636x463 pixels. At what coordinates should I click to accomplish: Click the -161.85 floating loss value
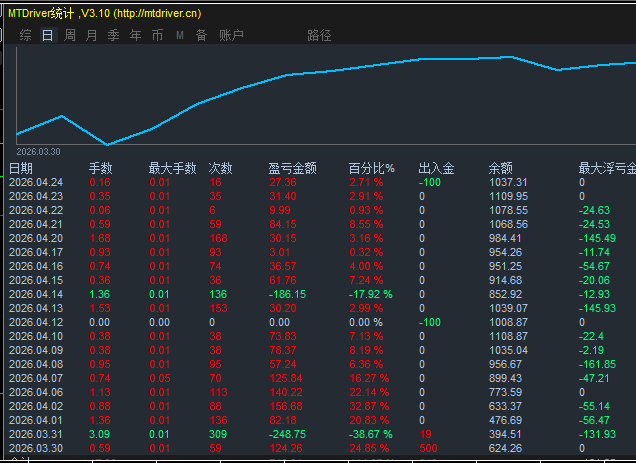597,364
